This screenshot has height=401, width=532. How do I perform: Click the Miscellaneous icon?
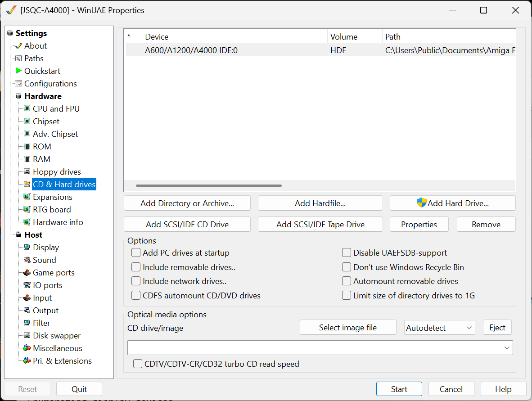point(27,348)
